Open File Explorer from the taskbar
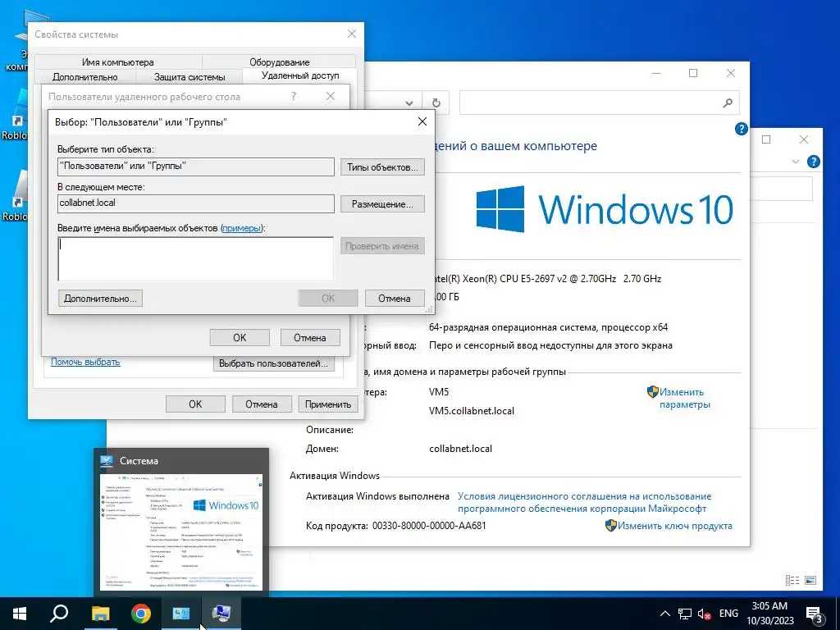 tap(100, 614)
